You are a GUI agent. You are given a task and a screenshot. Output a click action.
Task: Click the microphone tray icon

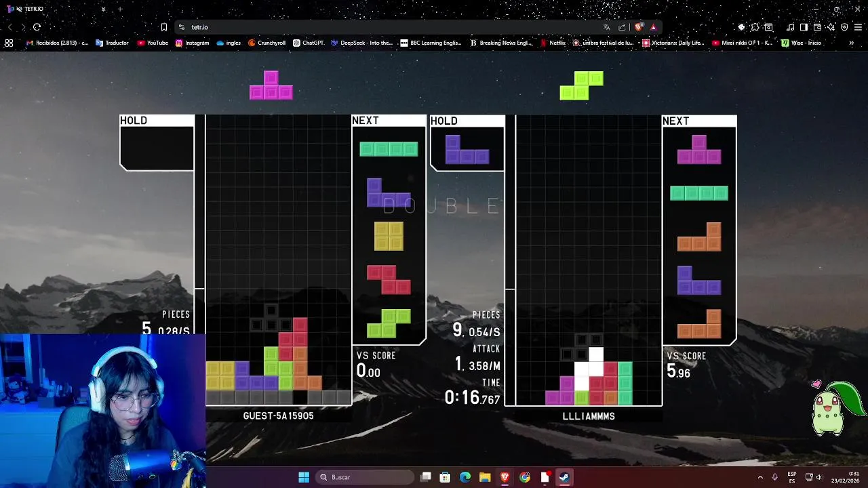tap(775, 477)
